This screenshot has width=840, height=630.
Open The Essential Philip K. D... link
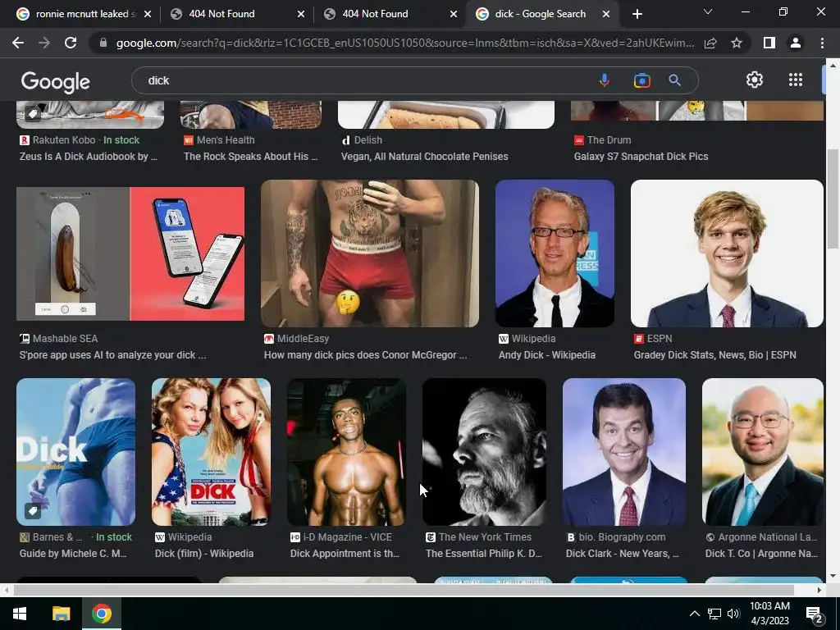[484, 554]
